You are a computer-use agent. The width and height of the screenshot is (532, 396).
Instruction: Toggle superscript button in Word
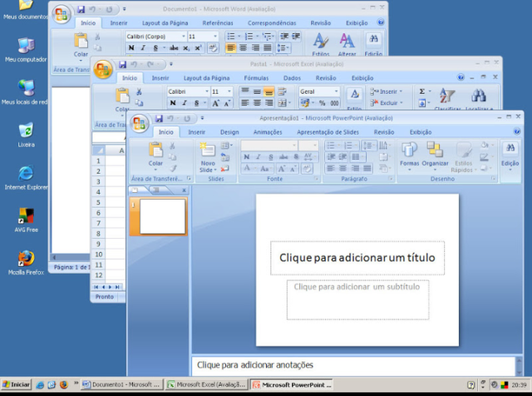point(198,48)
